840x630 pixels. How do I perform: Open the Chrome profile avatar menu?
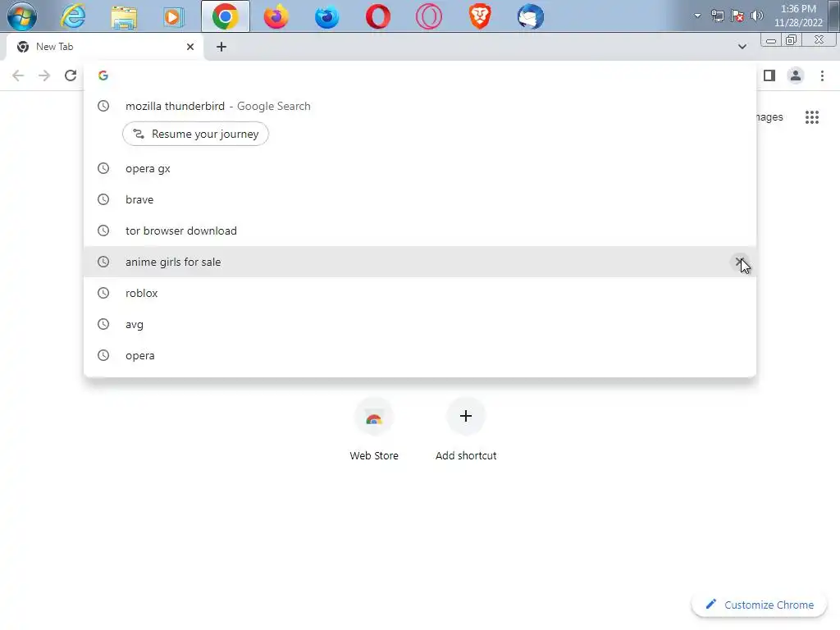(x=796, y=75)
